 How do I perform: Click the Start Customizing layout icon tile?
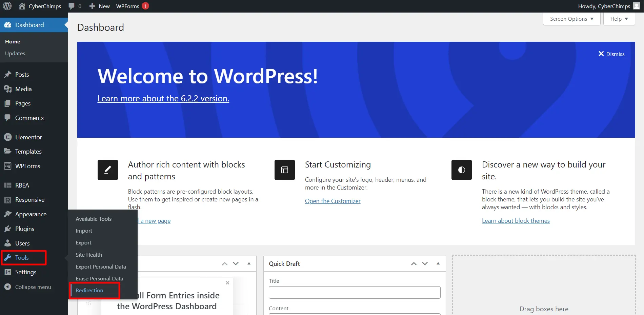[285, 170]
